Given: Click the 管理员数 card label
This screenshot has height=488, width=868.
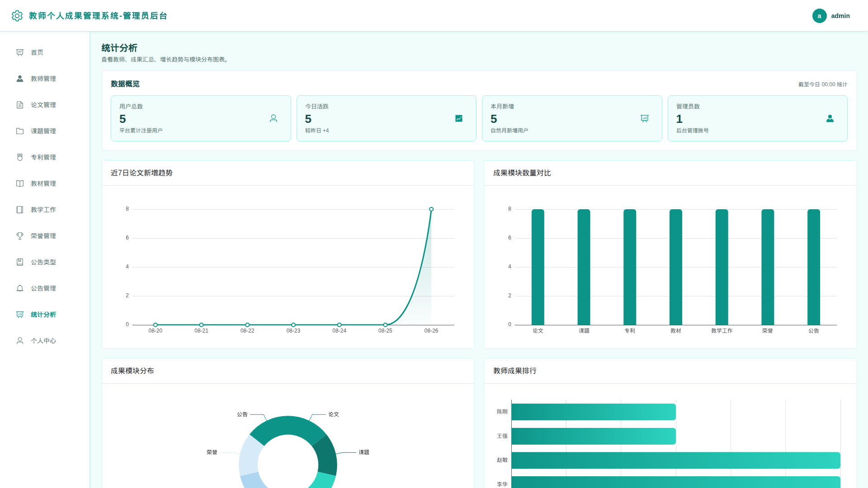Looking at the screenshot, I should point(688,107).
